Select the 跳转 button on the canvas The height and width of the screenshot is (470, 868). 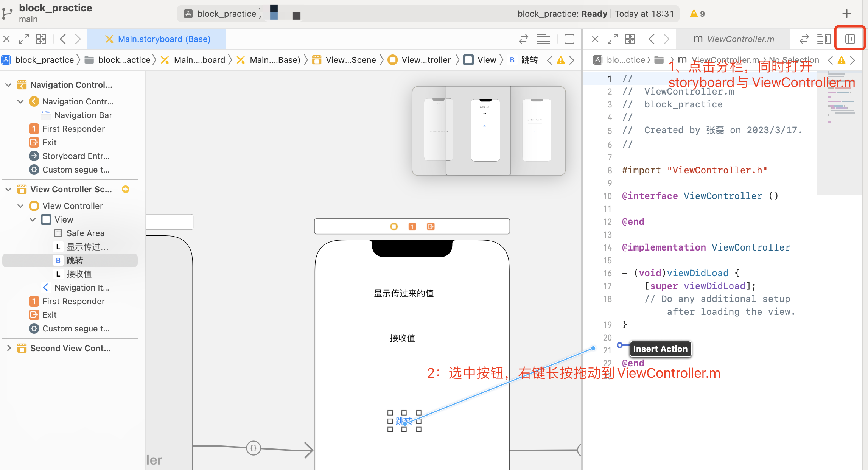[404, 421]
